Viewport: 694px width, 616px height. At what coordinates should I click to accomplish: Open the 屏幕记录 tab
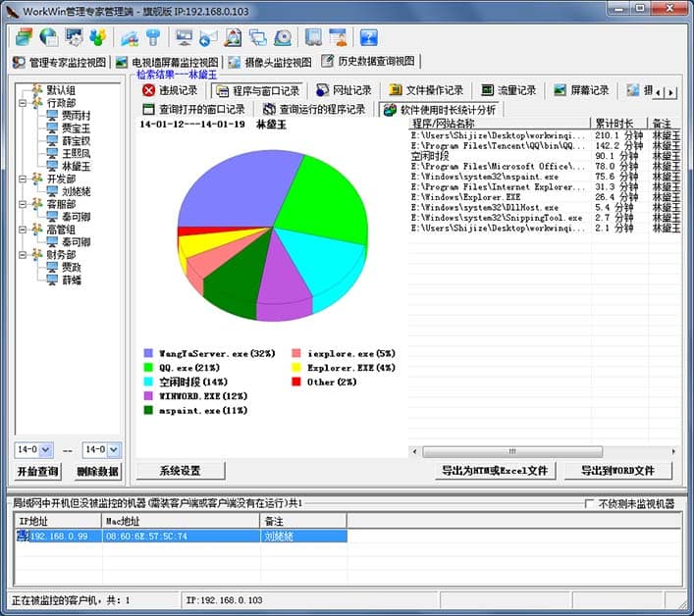tap(581, 90)
